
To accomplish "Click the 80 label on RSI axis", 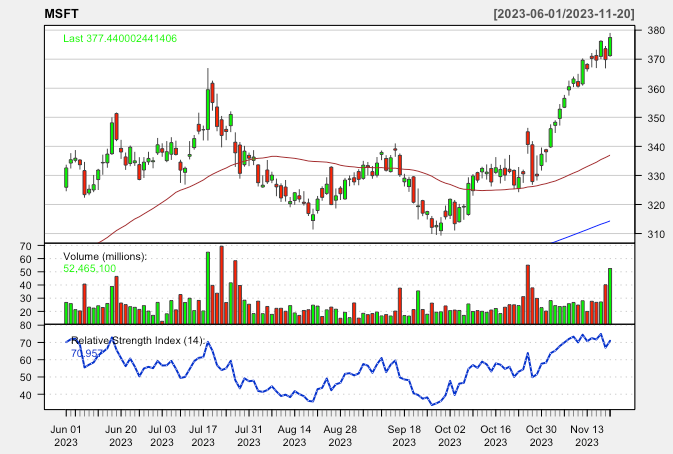I will point(26,326).
